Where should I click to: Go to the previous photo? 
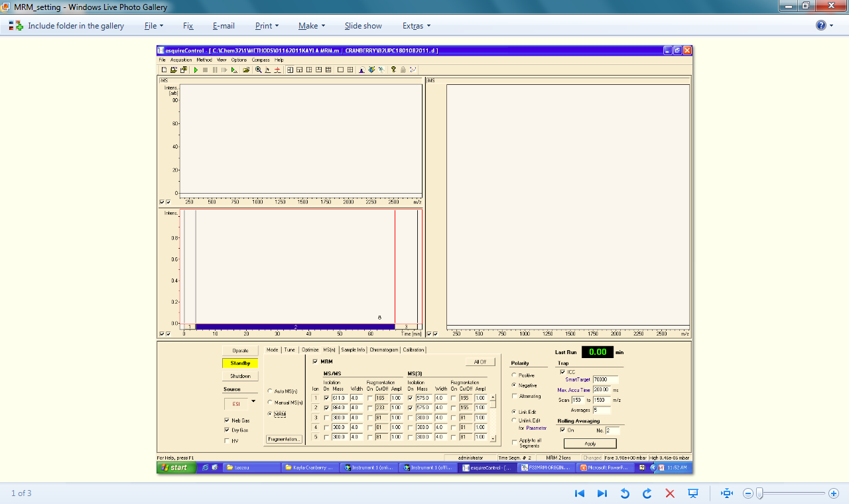point(579,493)
